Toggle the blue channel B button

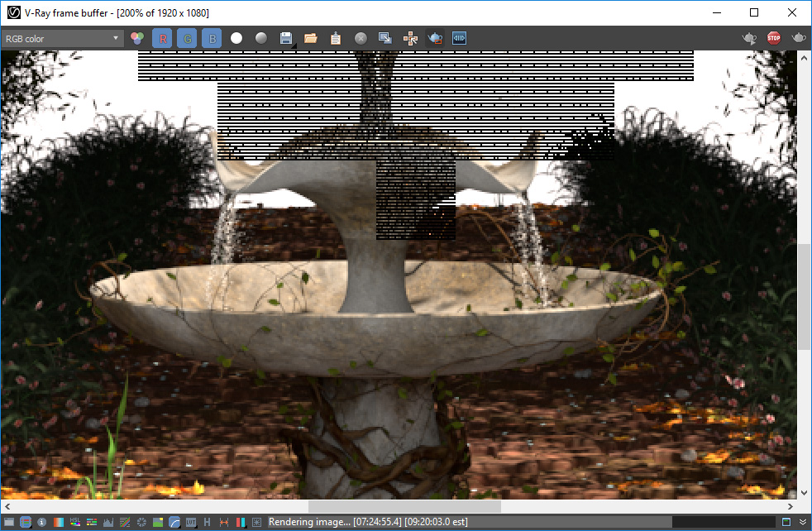pyautogui.click(x=212, y=38)
